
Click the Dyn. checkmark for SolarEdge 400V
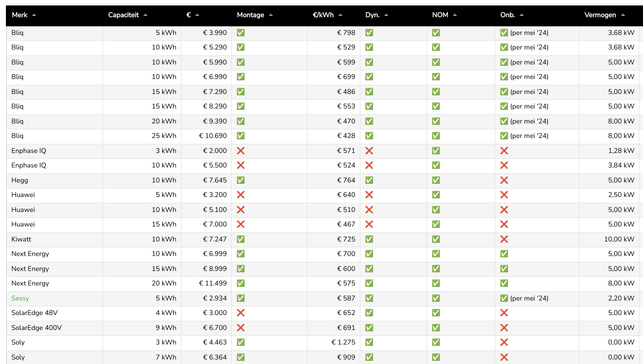pyautogui.click(x=369, y=328)
